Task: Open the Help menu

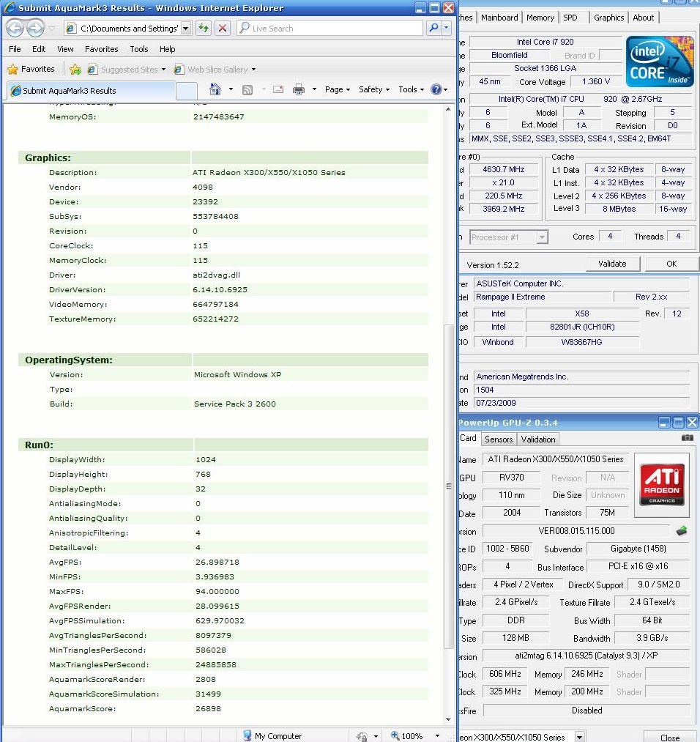Action: [x=167, y=49]
